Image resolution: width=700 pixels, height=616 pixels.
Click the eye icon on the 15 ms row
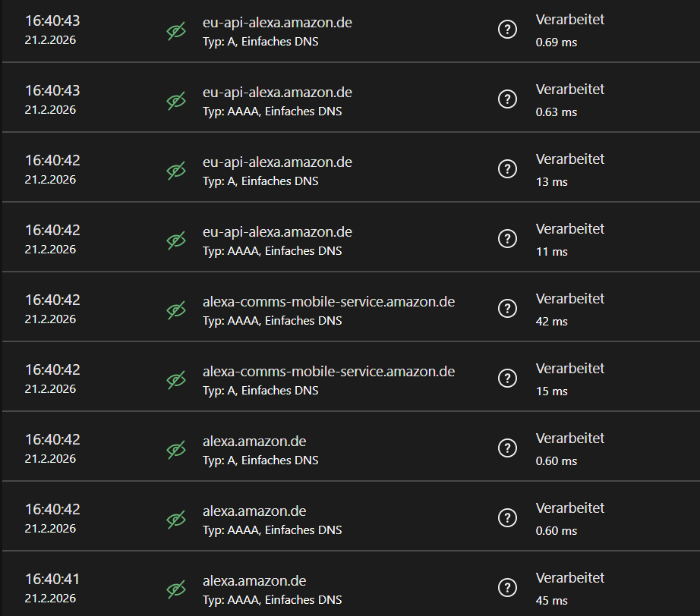176,380
